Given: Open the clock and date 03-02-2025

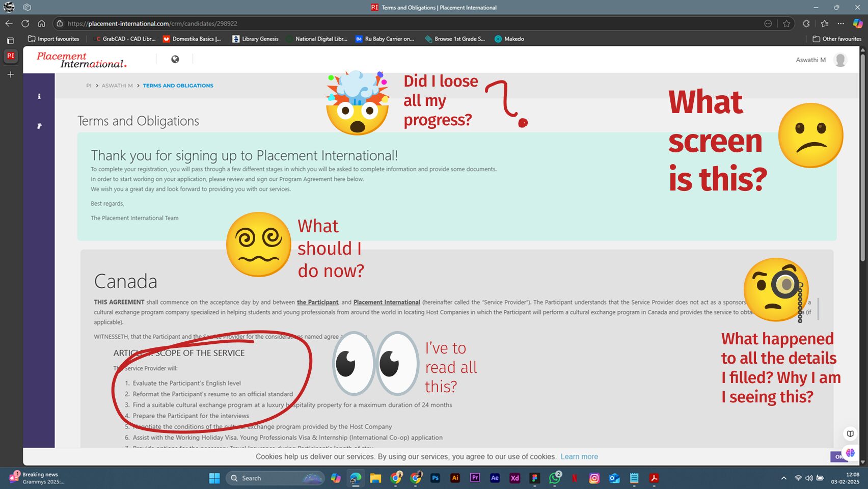Looking at the screenshot, I should coord(845,478).
